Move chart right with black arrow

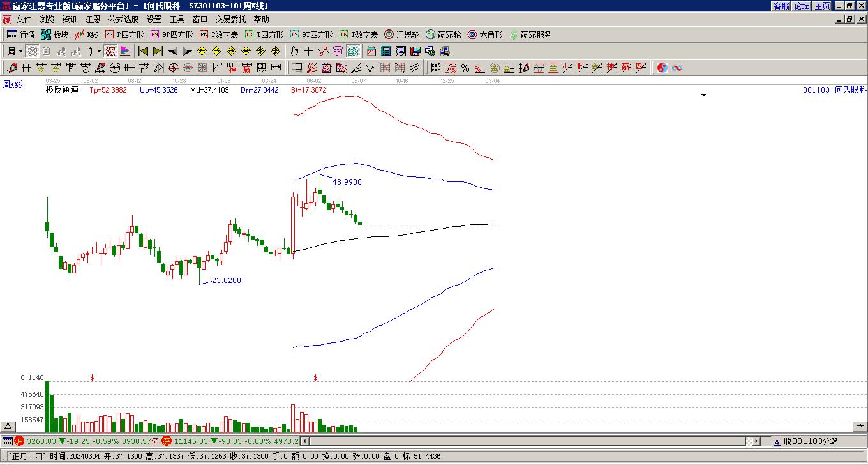187,51
